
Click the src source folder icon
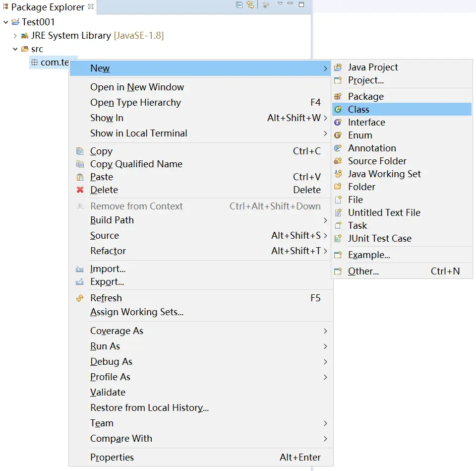point(25,49)
